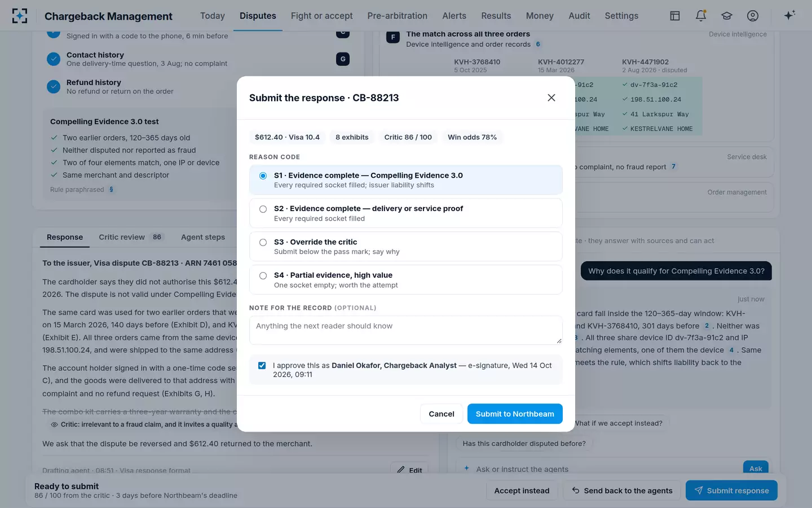The height and width of the screenshot is (508, 812).
Task: Open the Today tab
Action: pos(213,16)
